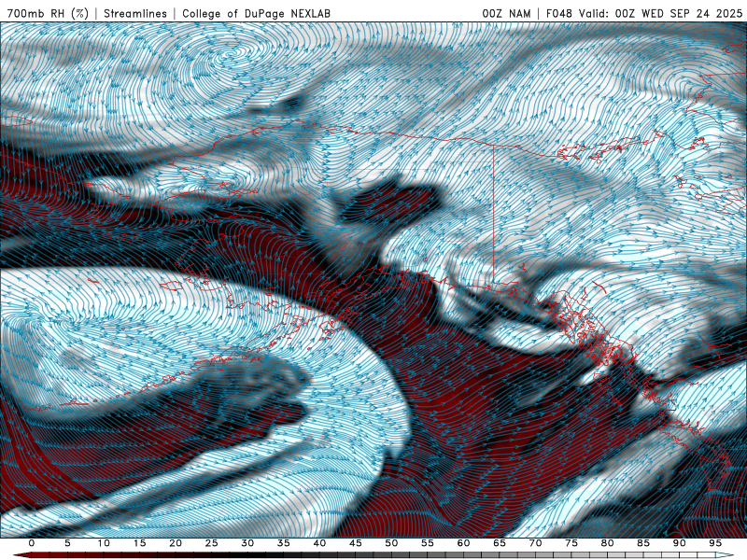Click the '20' colorbar tick label
This screenshot has width=747, height=560.
(x=176, y=543)
